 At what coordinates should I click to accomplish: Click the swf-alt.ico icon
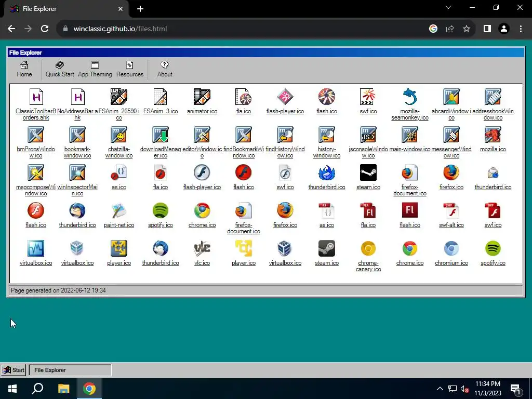[451, 211]
